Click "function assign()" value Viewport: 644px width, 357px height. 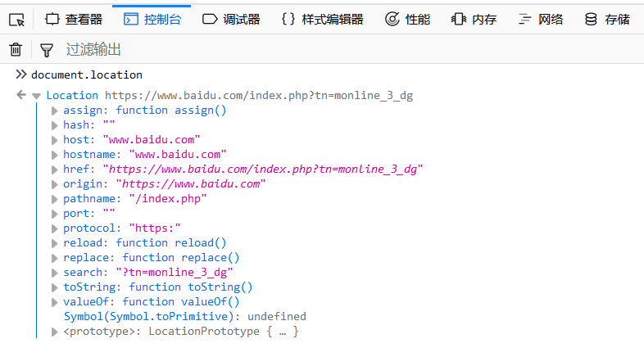tap(171, 110)
